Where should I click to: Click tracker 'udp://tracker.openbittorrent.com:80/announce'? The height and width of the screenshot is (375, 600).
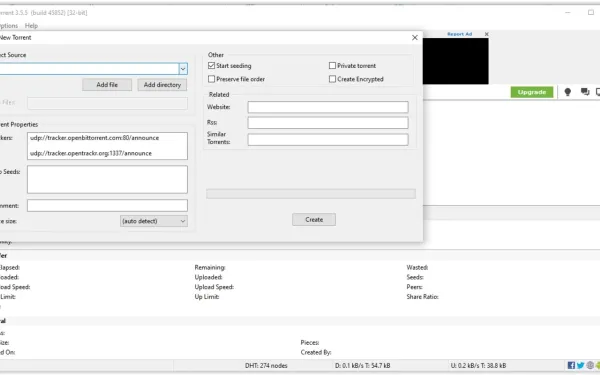pyautogui.click(x=95, y=138)
